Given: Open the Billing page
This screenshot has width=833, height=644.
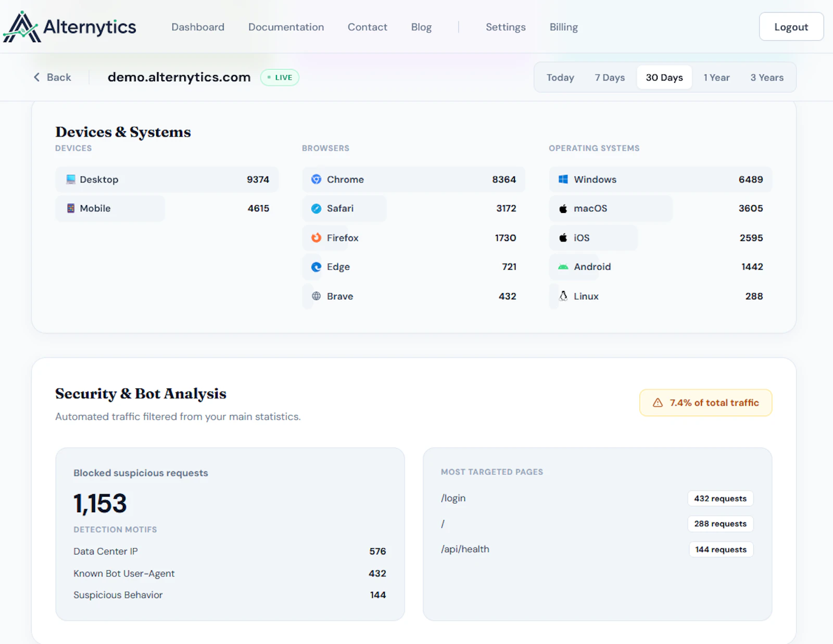Looking at the screenshot, I should (564, 27).
